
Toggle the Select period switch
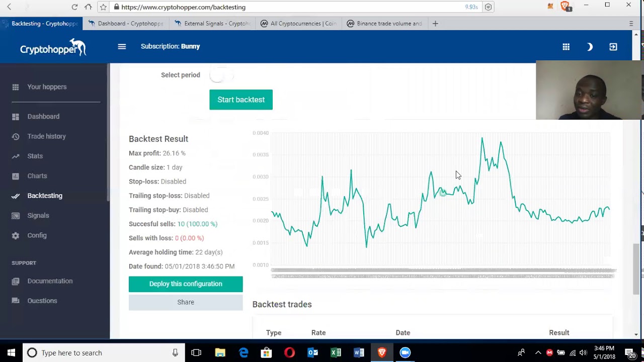221,75
